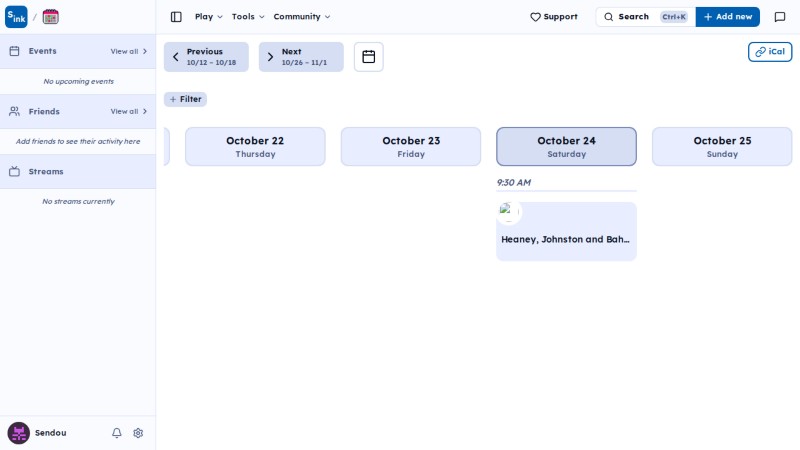This screenshot has height=450, width=800.
Task: Go to Next week 10/26 - 11/1
Action: (x=301, y=57)
